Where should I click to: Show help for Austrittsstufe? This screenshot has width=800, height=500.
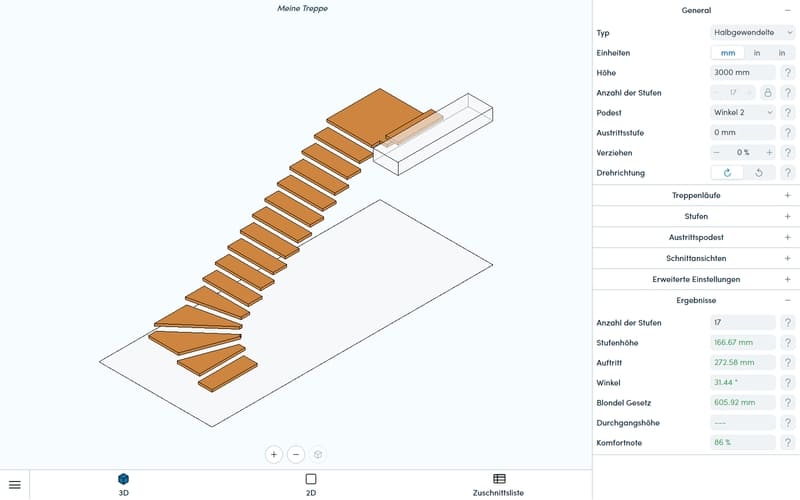coord(788,133)
